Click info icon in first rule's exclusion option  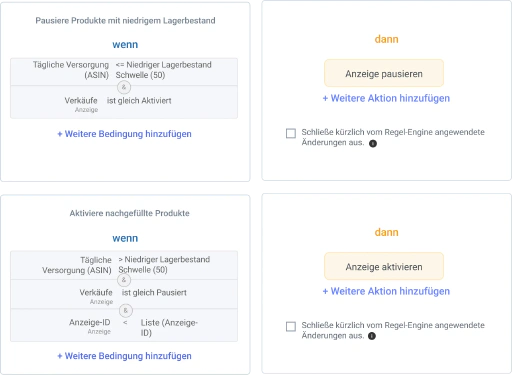point(373,144)
